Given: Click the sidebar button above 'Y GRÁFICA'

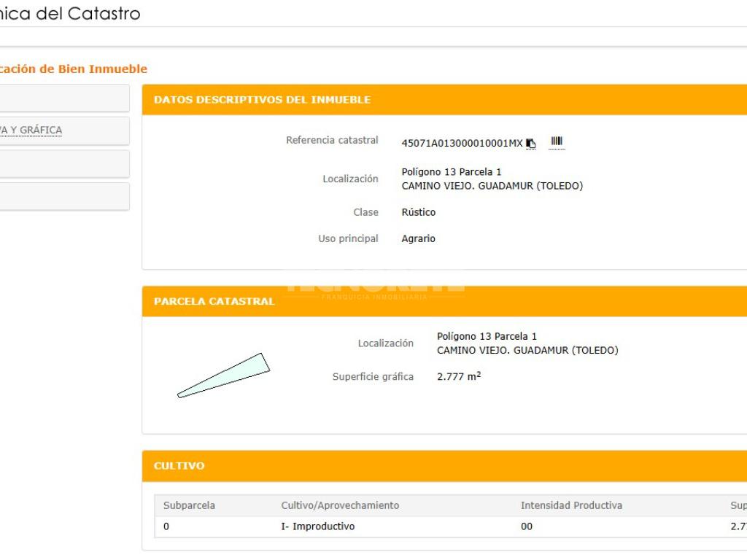Looking at the screenshot, I should 64,98.
